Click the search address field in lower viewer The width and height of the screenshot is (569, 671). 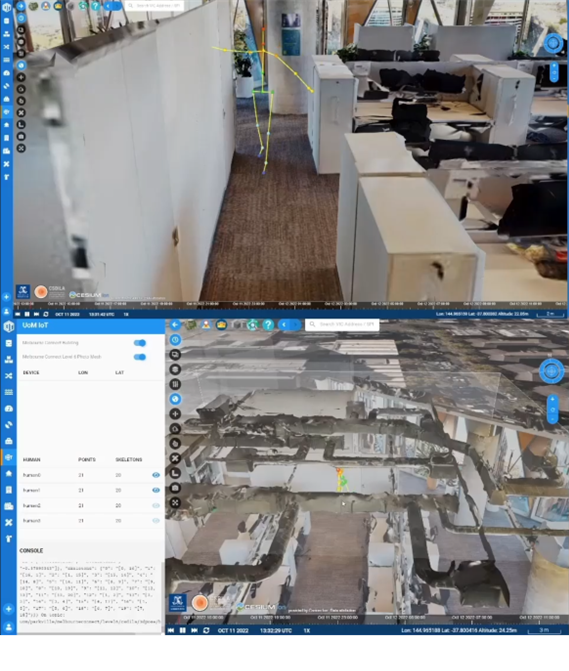342,324
